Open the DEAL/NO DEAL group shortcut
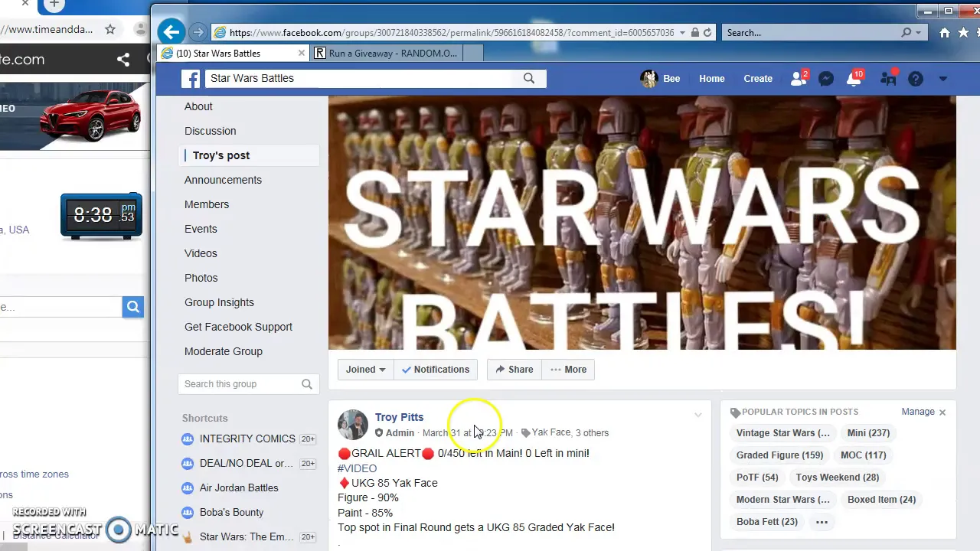 247,463
